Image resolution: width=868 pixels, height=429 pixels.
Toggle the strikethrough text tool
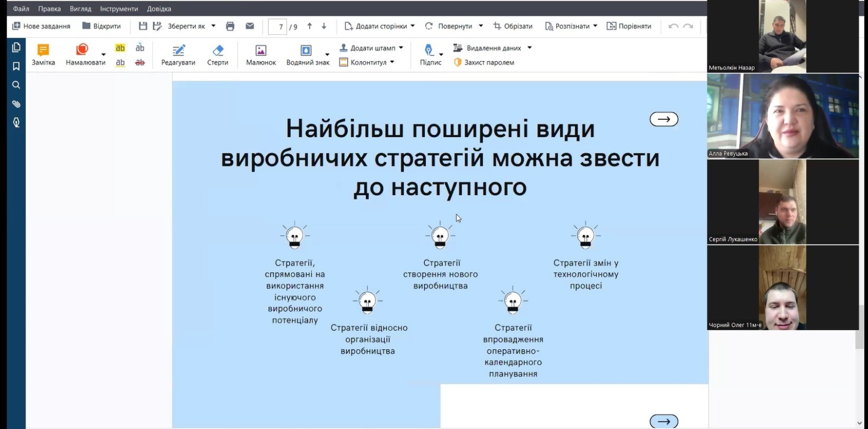click(140, 62)
